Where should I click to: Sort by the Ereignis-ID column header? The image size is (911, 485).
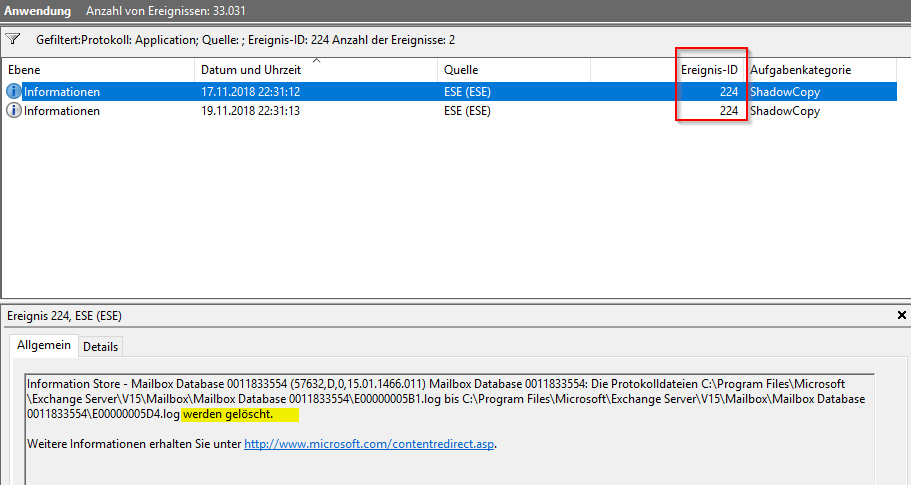click(709, 70)
